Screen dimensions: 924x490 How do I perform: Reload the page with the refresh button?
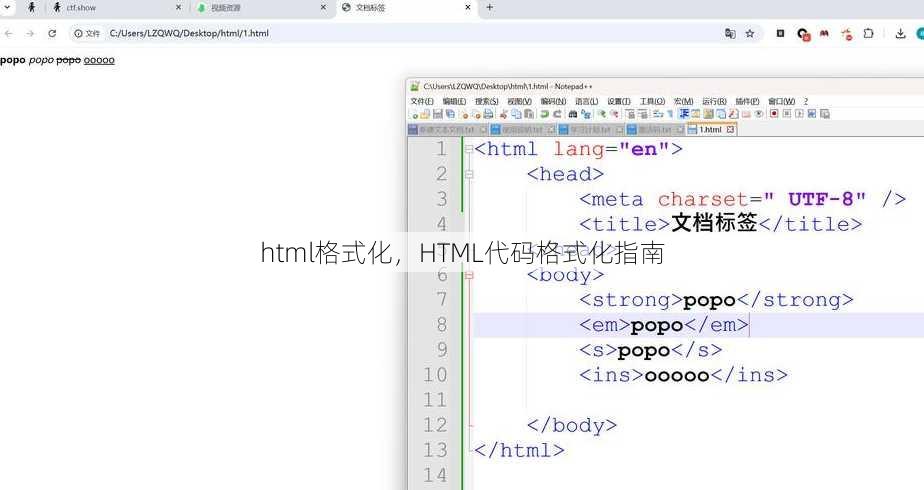(52, 34)
